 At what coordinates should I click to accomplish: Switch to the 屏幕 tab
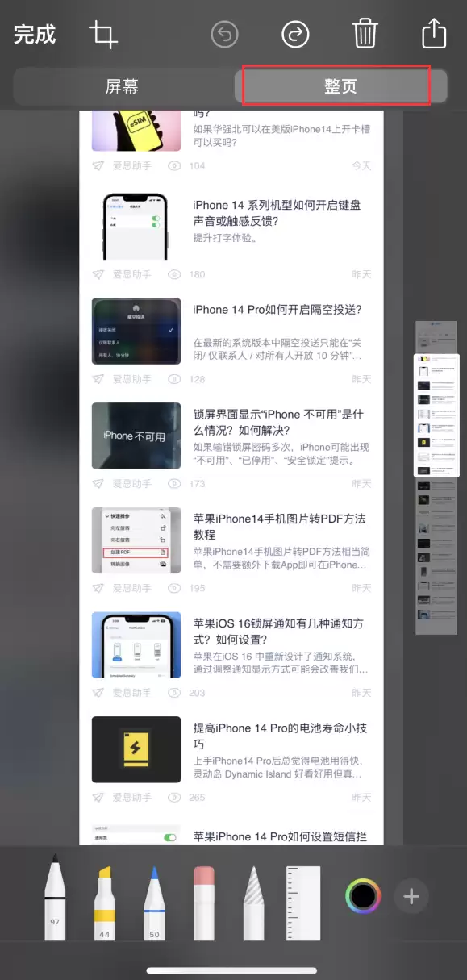123,86
